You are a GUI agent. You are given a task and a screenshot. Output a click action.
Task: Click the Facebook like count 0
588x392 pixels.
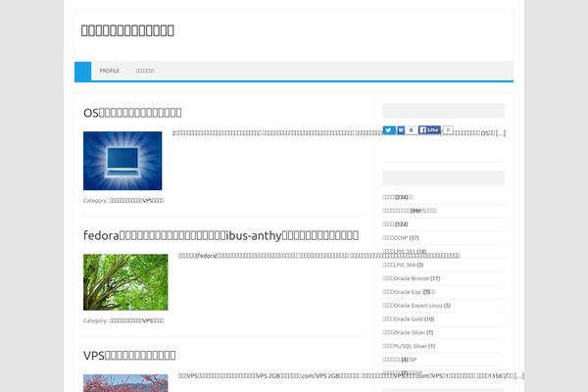point(448,129)
